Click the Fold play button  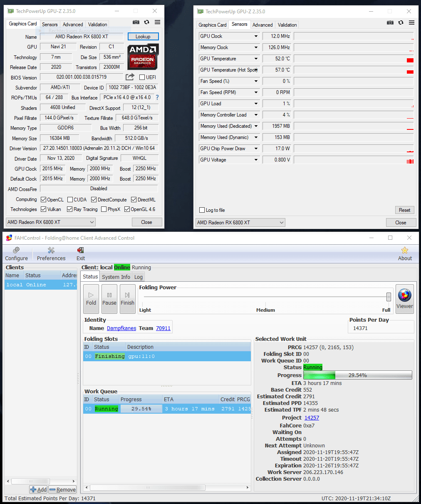click(x=91, y=299)
